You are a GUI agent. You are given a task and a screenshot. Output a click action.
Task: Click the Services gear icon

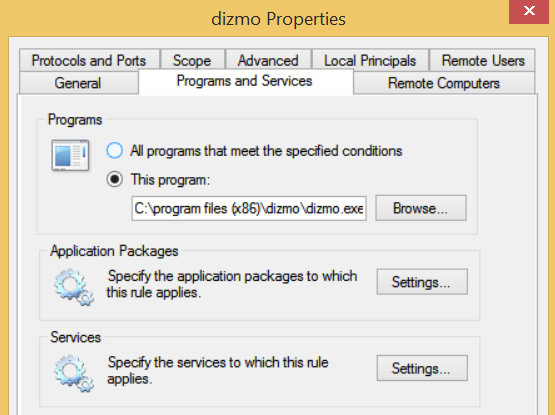point(74,373)
